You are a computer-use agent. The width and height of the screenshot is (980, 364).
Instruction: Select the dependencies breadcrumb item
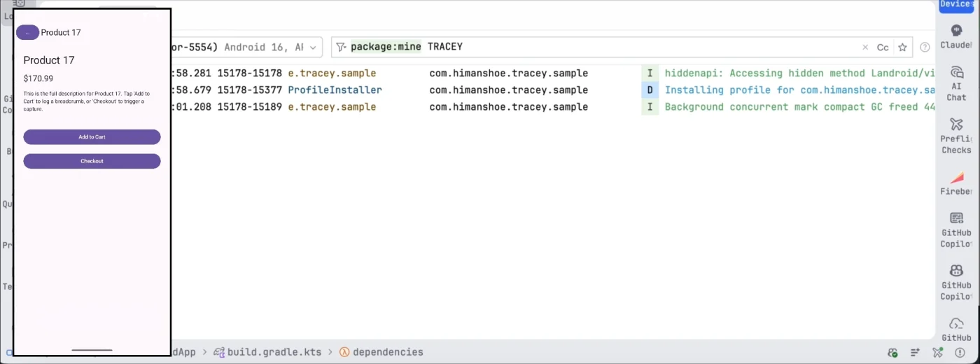coord(387,352)
